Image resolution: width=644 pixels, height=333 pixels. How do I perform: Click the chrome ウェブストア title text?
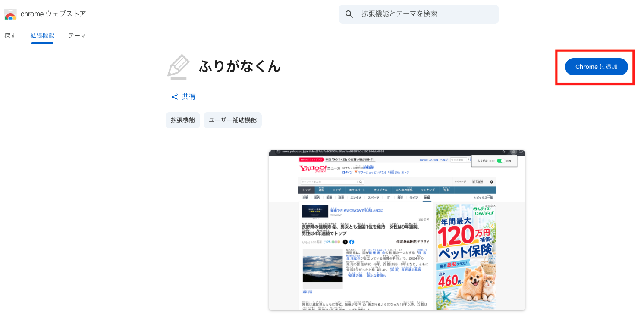[x=53, y=14]
